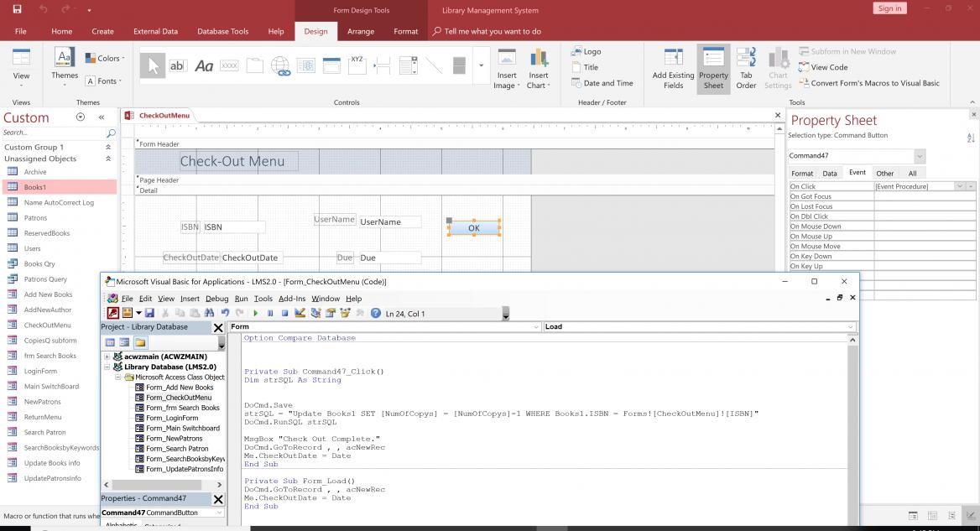The image size is (980, 531).
Task: Open the theme Fonts dropdown
Action: (104, 81)
